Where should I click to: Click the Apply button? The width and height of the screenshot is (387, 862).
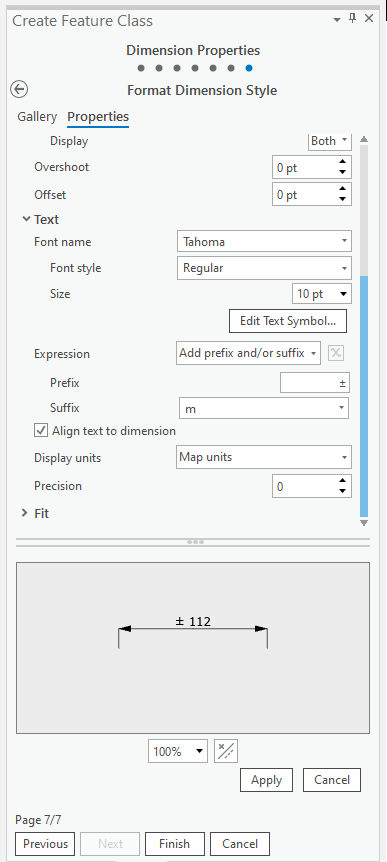267,780
